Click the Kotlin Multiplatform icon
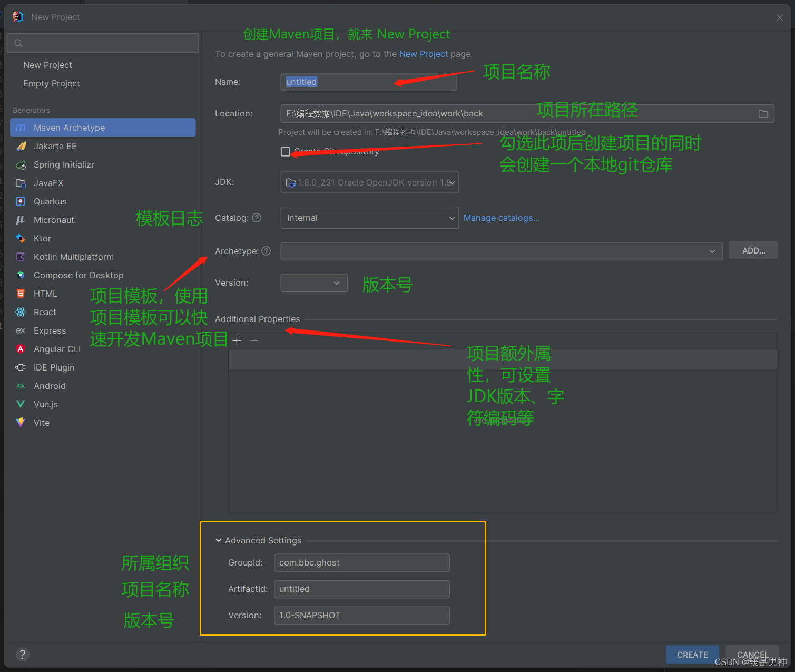Image resolution: width=795 pixels, height=672 pixels. (x=21, y=257)
